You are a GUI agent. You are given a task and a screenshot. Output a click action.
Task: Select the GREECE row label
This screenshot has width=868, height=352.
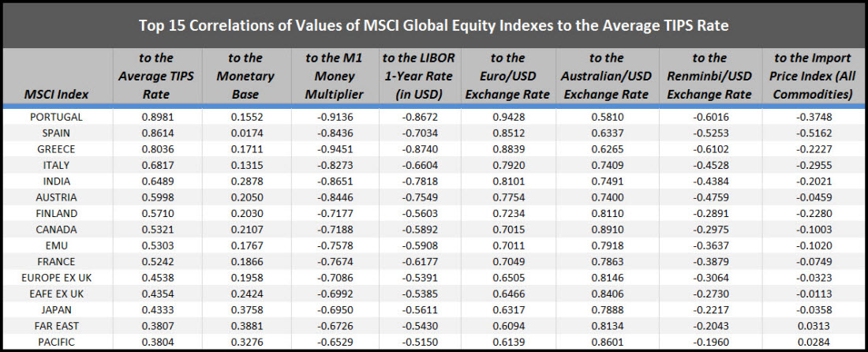point(58,149)
